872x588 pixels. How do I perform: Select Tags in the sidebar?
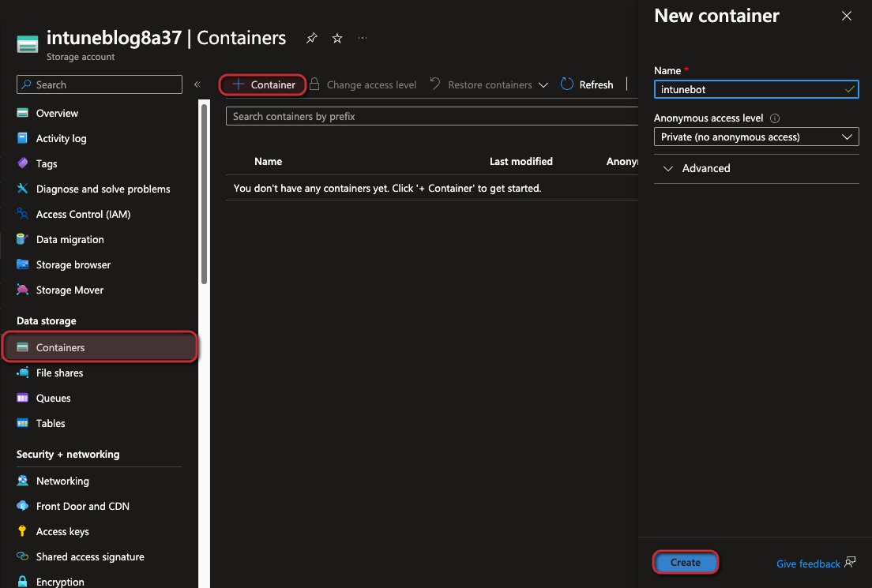pos(48,163)
